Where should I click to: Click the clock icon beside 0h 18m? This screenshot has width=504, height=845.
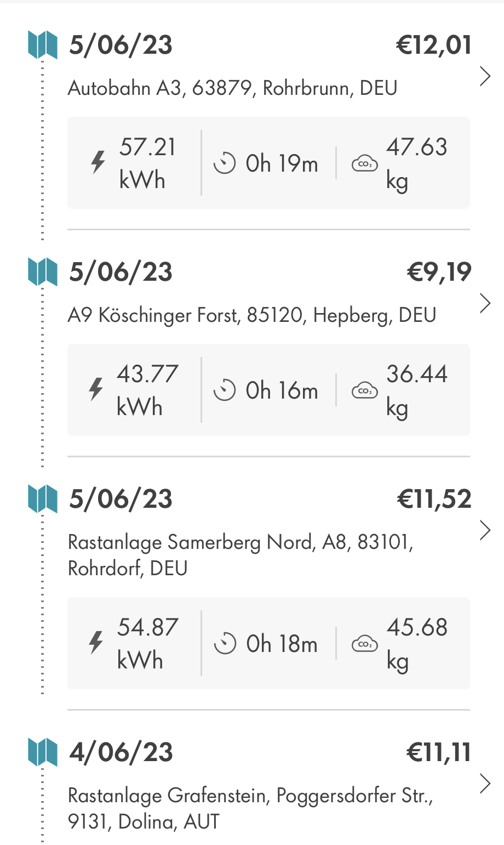[x=225, y=644]
